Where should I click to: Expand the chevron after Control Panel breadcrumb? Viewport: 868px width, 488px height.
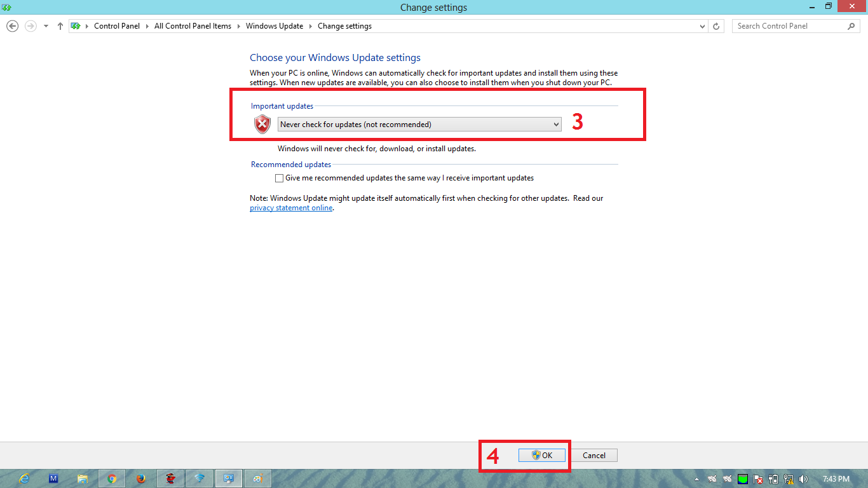point(147,26)
